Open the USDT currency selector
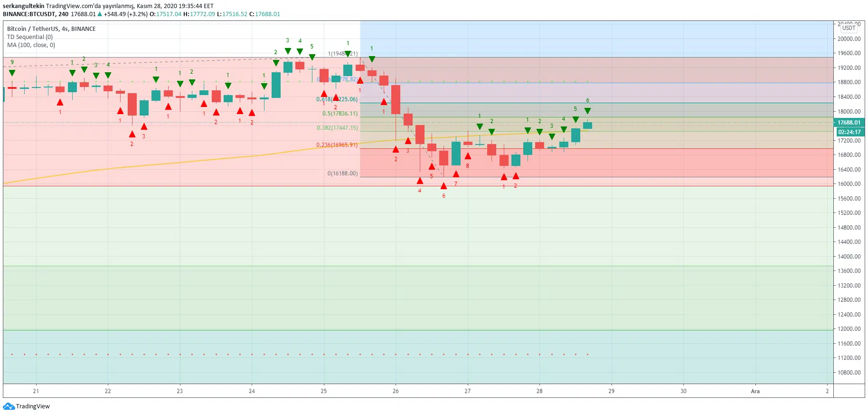 (x=849, y=28)
